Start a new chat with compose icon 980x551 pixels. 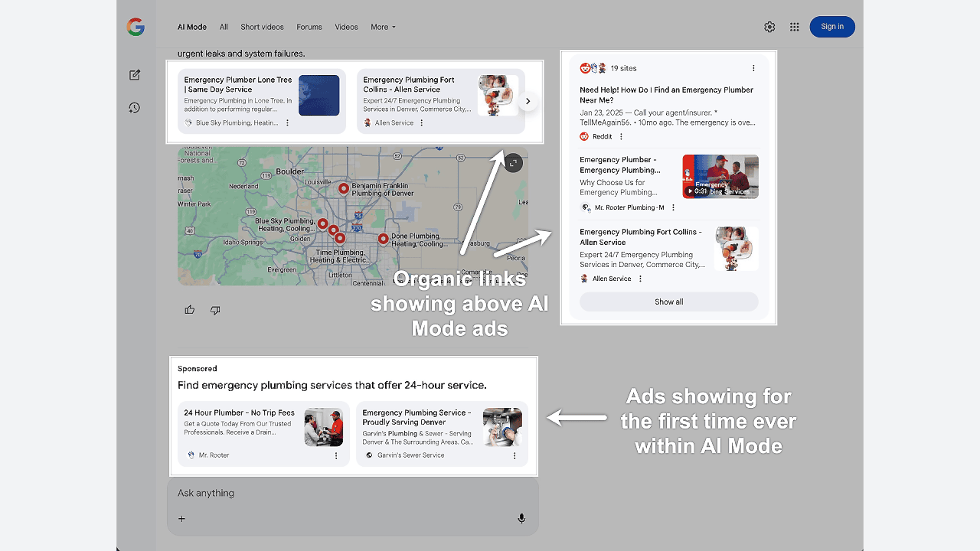tap(135, 75)
